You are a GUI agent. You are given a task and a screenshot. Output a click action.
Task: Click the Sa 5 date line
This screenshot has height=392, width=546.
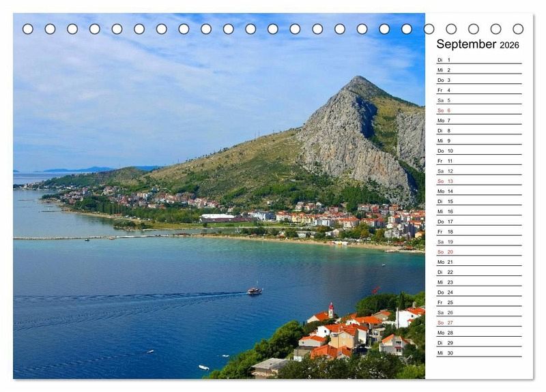click(x=478, y=100)
